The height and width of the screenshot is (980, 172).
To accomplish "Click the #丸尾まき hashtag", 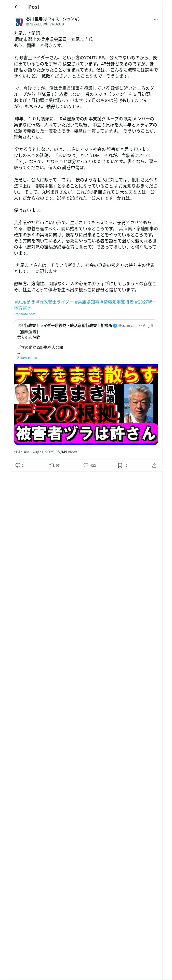I will coord(25,302).
